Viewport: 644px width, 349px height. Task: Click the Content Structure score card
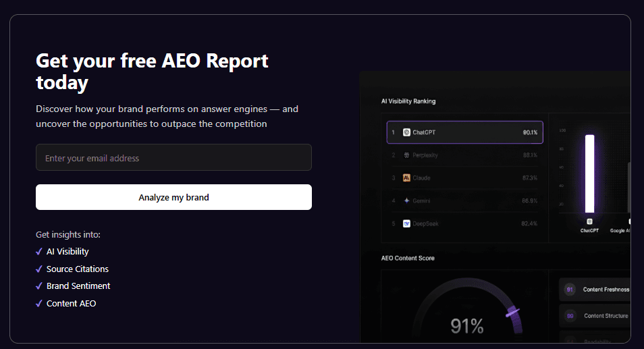[x=595, y=316]
